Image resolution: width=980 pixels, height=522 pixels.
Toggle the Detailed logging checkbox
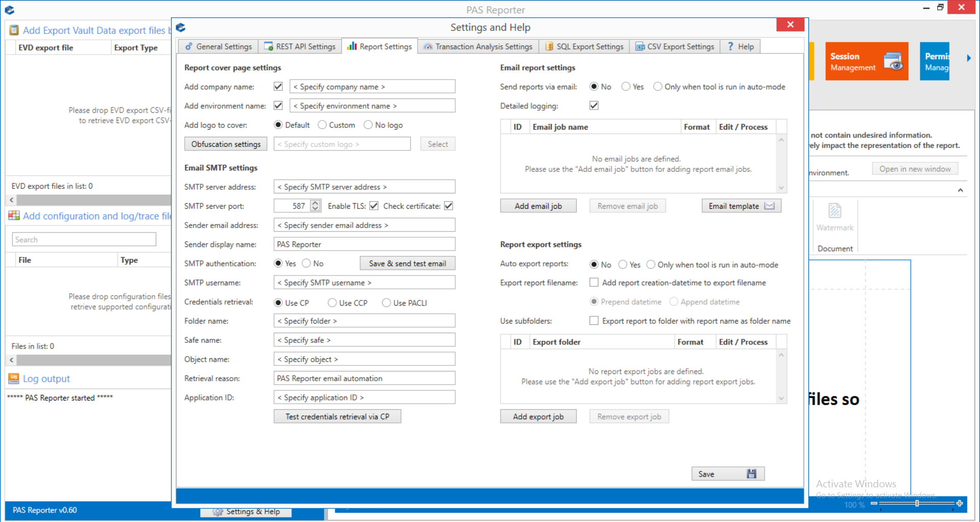594,106
